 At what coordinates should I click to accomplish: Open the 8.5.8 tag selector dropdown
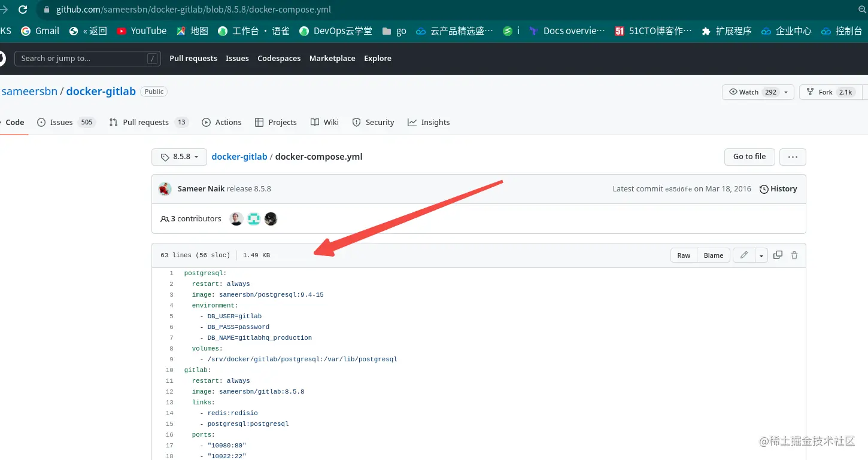tap(179, 157)
